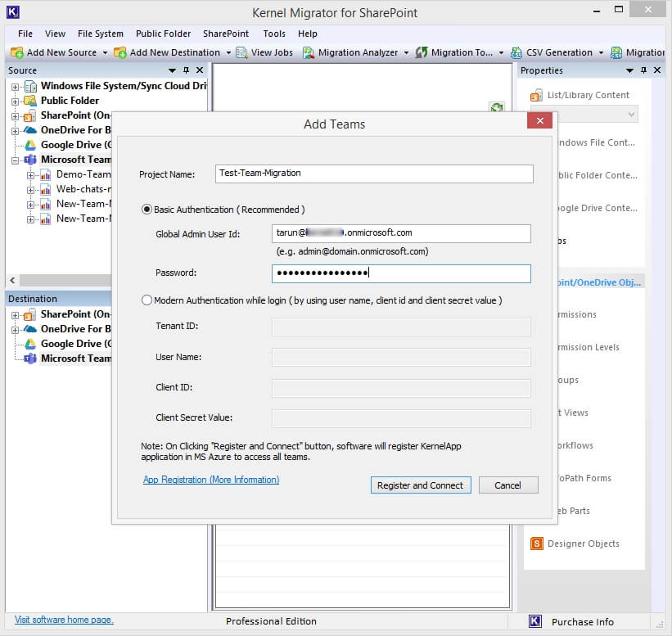Click the rightmost Migration toolbar icon
The width and height of the screenshot is (672, 636).
tap(616, 52)
